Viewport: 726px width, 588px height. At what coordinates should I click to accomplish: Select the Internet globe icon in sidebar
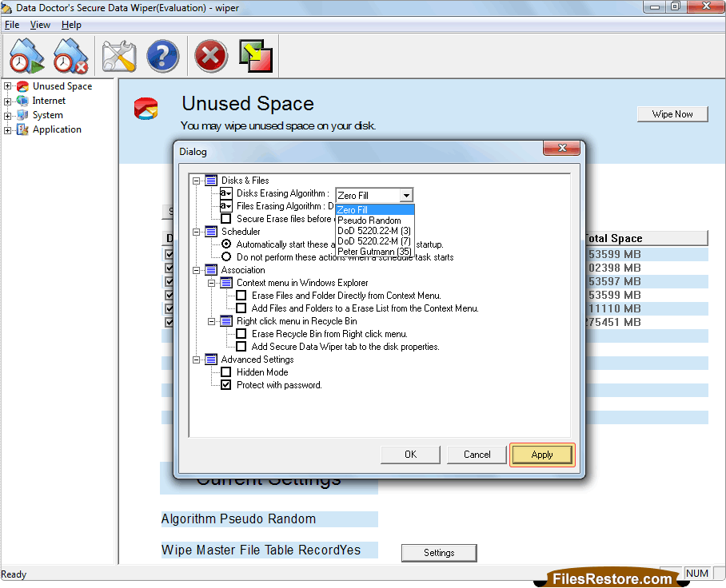22,101
